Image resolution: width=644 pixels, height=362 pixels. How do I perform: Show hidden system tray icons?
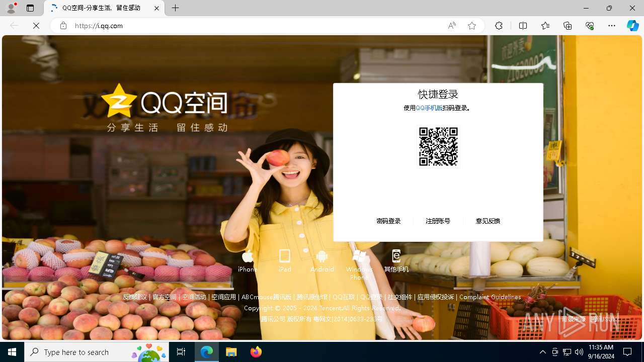(x=543, y=352)
